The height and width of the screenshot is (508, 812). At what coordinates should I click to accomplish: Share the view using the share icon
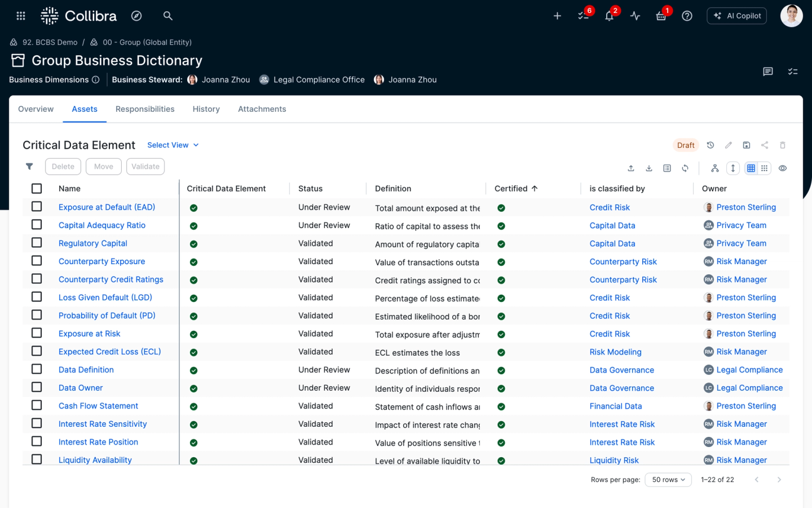click(764, 145)
